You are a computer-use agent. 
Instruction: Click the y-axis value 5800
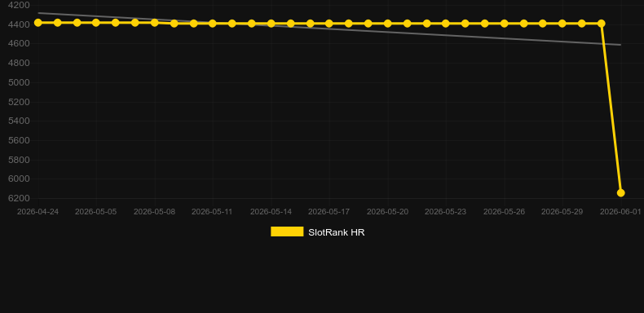19,160
